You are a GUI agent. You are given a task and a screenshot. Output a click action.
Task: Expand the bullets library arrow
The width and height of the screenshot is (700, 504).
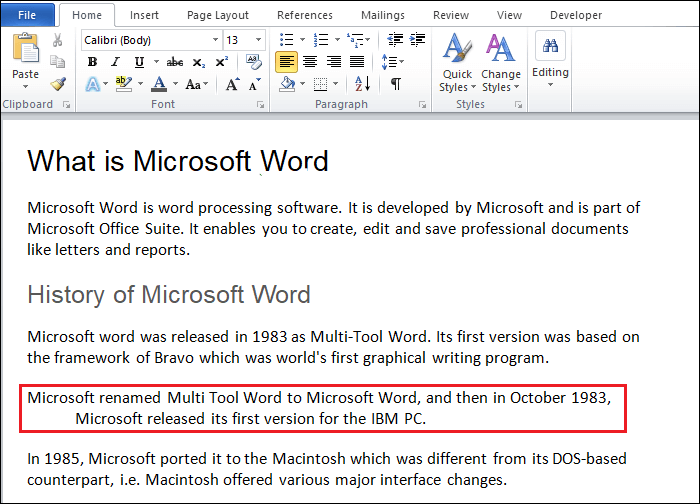[x=302, y=40]
